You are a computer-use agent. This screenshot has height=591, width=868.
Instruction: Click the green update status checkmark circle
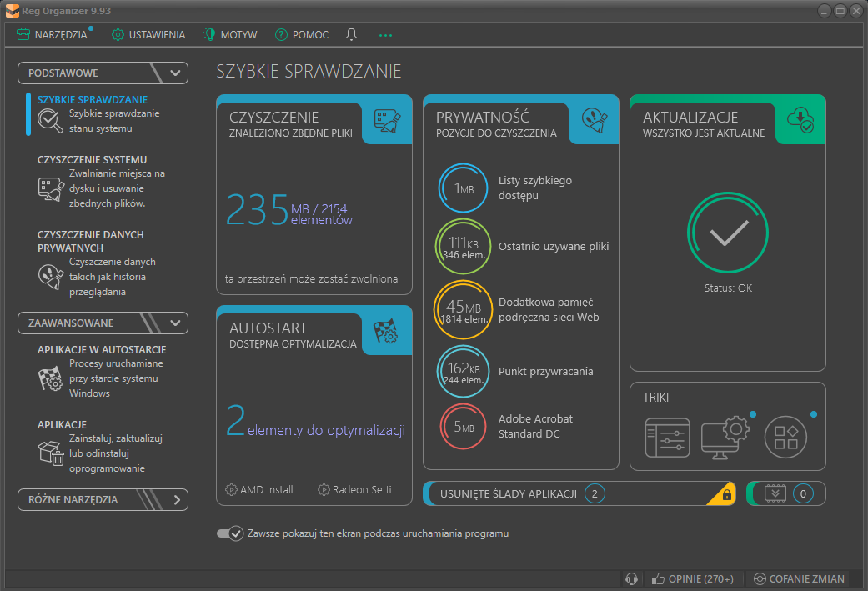728,233
